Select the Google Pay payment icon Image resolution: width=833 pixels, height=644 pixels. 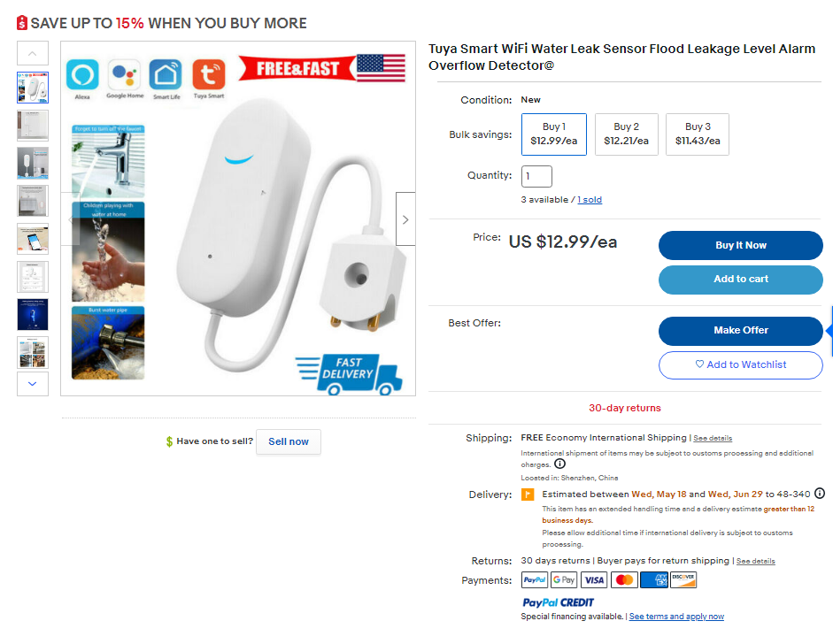(x=564, y=579)
